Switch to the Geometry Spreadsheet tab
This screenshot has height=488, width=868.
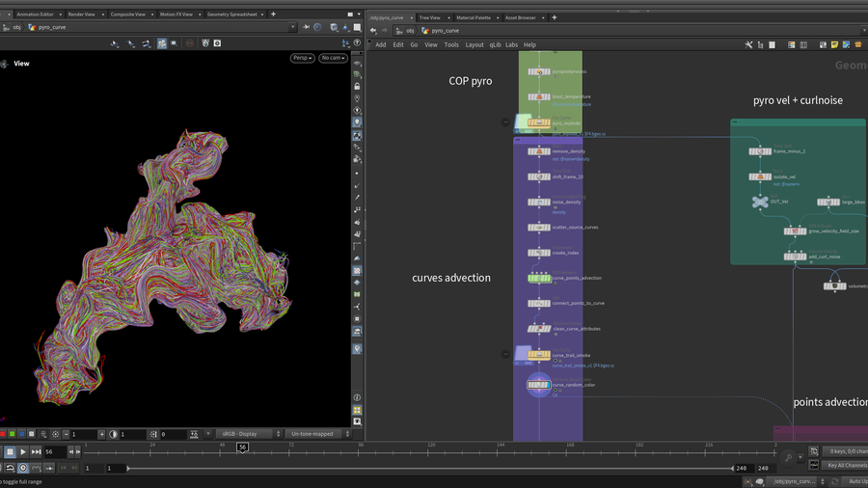click(x=231, y=14)
